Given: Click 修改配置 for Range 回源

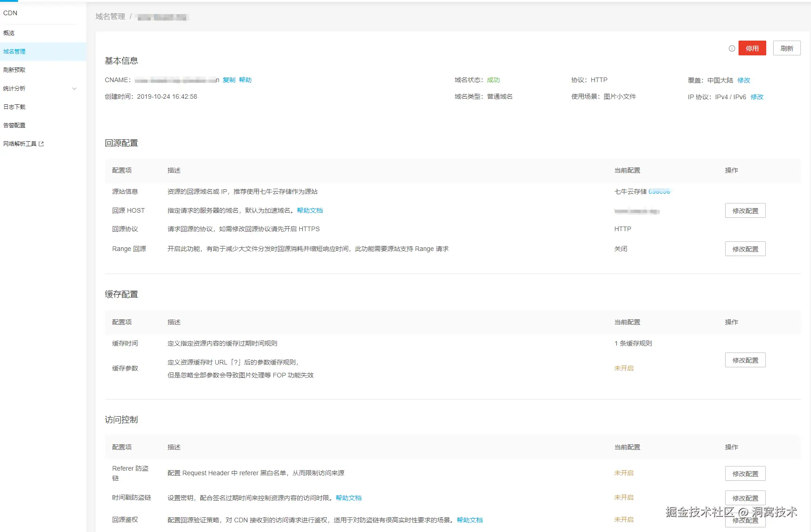Looking at the screenshot, I should coord(745,249).
